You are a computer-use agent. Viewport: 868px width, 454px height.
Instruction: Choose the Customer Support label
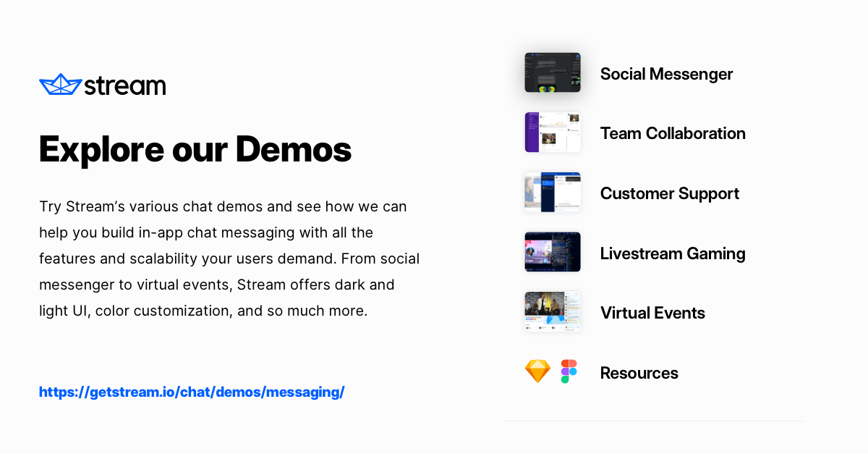point(670,194)
